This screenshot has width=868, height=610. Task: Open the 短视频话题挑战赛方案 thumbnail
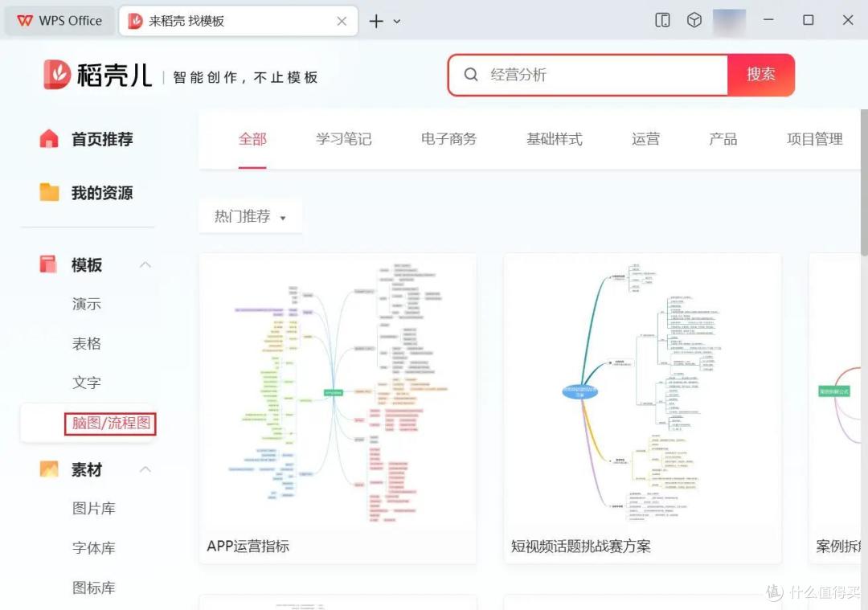pyautogui.click(x=643, y=391)
